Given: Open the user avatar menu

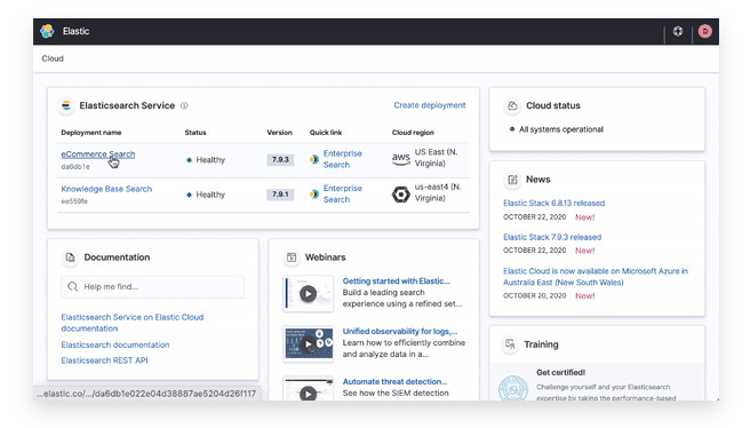Looking at the screenshot, I should point(705,31).
